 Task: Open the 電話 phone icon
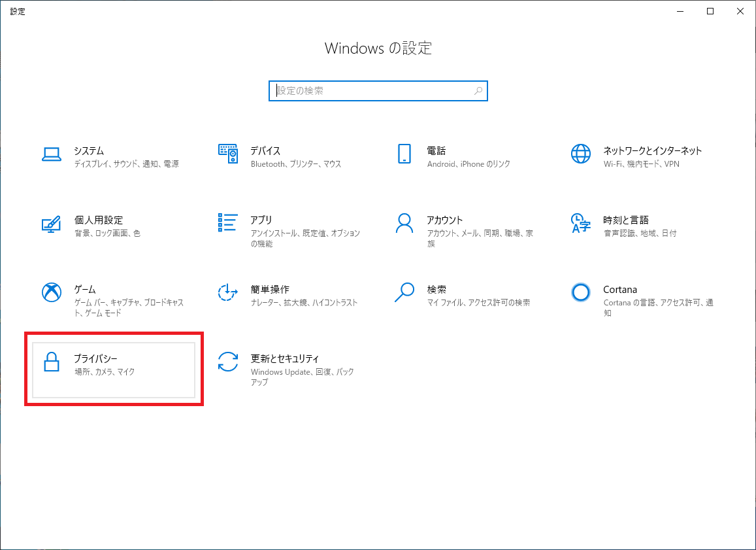click(404, 154)
